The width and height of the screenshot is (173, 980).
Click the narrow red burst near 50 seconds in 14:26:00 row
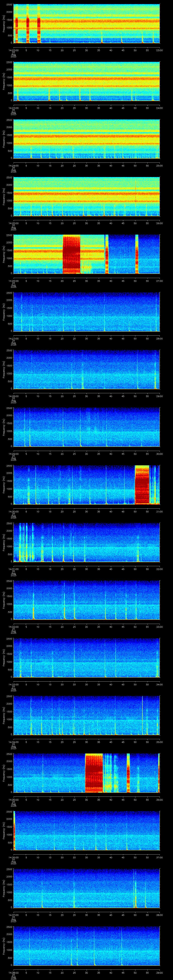coord(137,255)
